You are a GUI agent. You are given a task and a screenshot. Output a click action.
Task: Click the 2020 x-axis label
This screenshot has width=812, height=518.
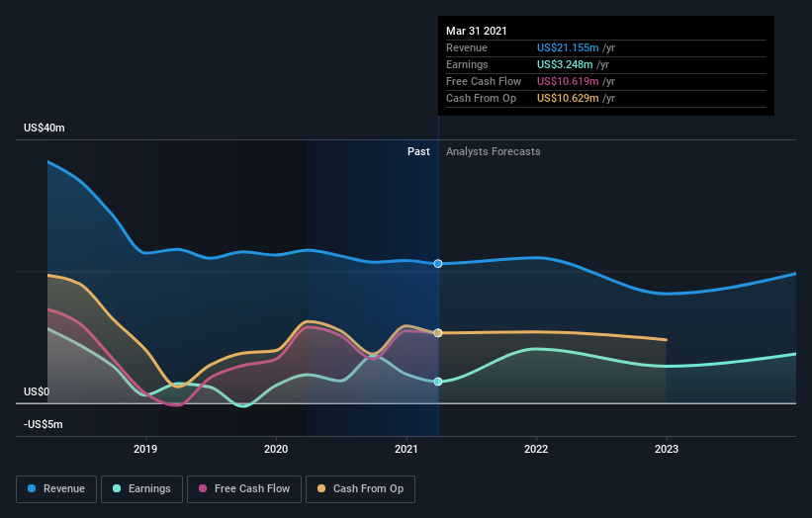coord(276,449)
